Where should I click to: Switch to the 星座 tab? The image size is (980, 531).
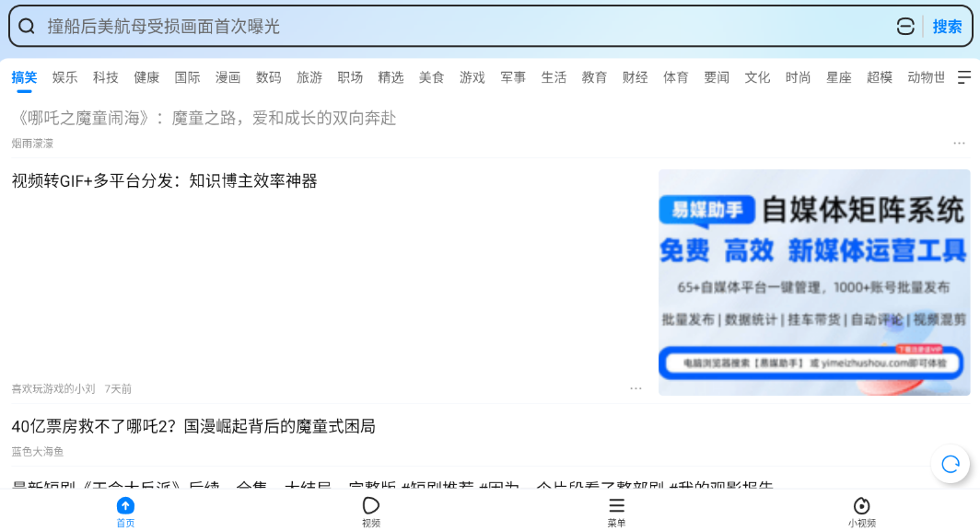pyautogui.click(x=839, y=77)
